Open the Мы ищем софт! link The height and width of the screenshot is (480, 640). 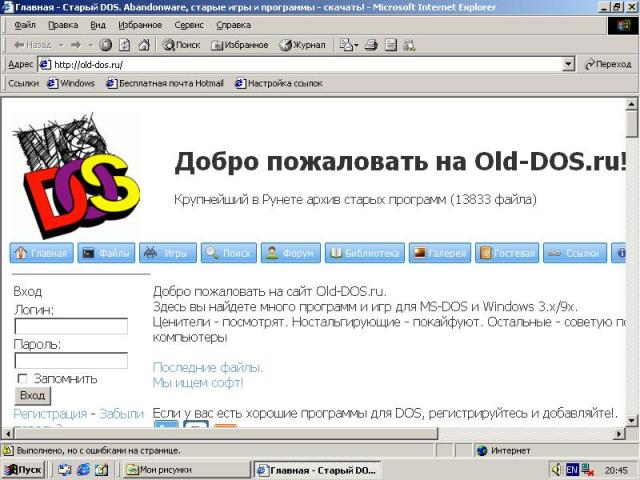(x=198, y=383)
